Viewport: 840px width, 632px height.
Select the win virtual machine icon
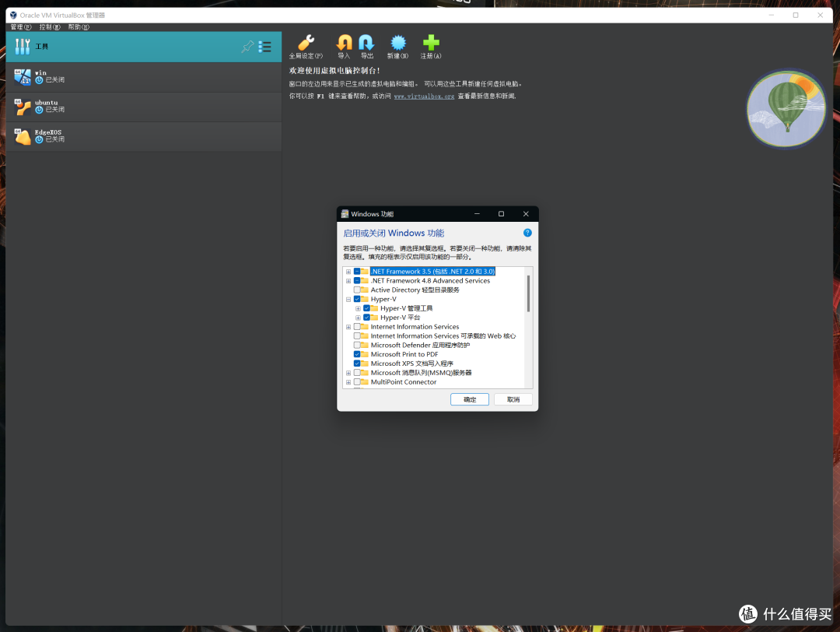(22, 76)
